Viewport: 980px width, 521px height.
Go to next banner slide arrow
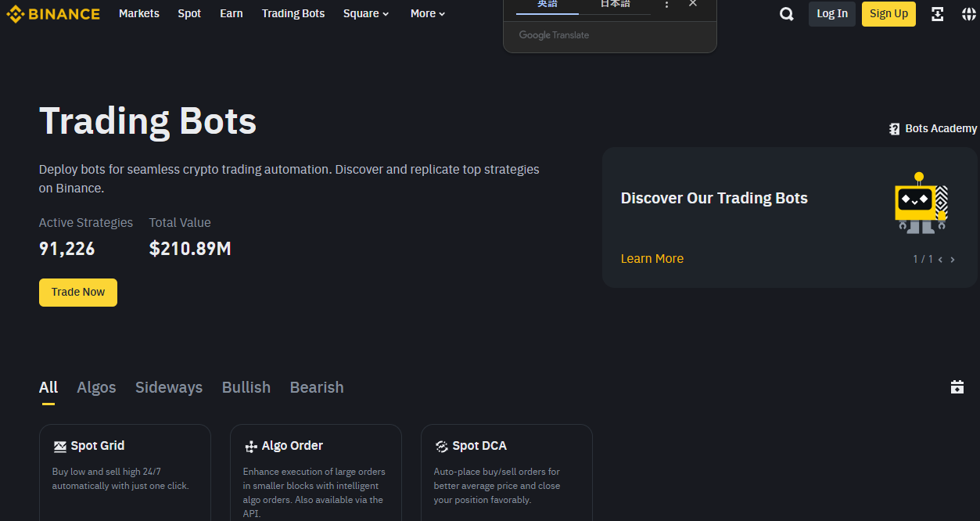[953, 260]
